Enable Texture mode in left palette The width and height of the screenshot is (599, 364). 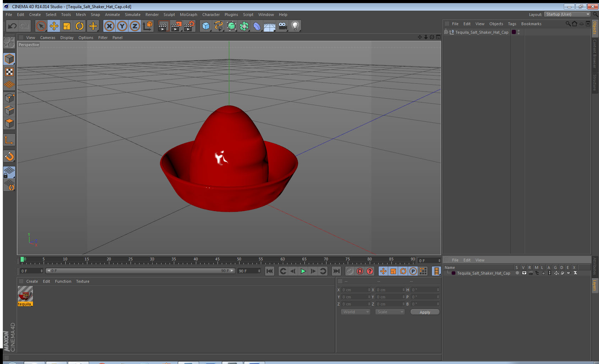tap(9, 72)
